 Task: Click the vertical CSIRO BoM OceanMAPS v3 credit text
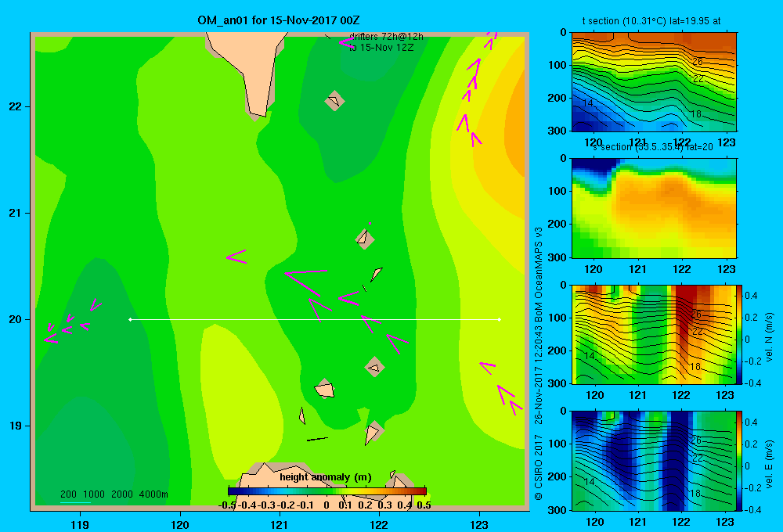point(539,363)
